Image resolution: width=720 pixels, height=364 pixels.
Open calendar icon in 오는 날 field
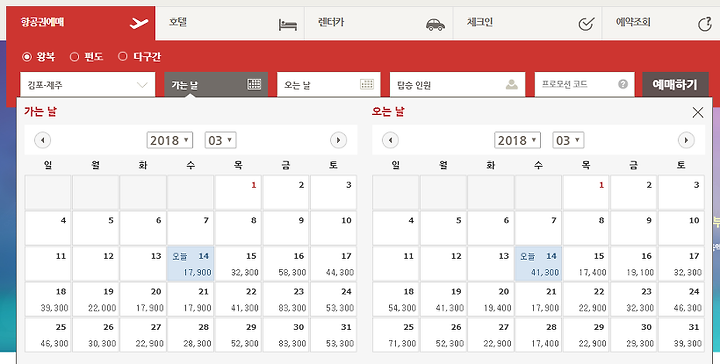pyautogui.click(x=367, y=84)
